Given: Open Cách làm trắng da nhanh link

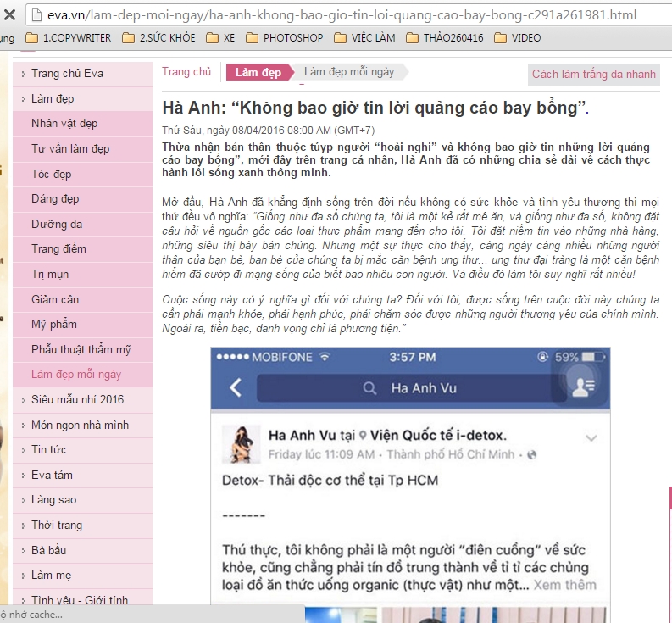Looking at the screenshot, I should coord(593,75).
